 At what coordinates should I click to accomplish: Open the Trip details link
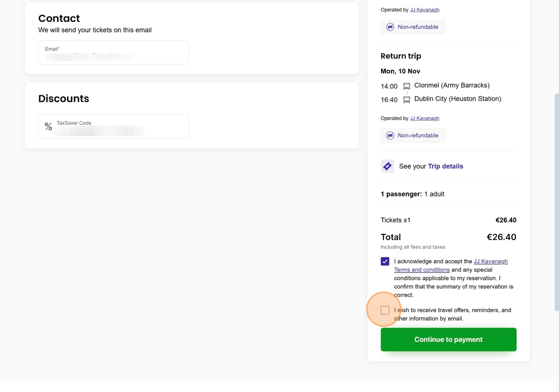445,166
